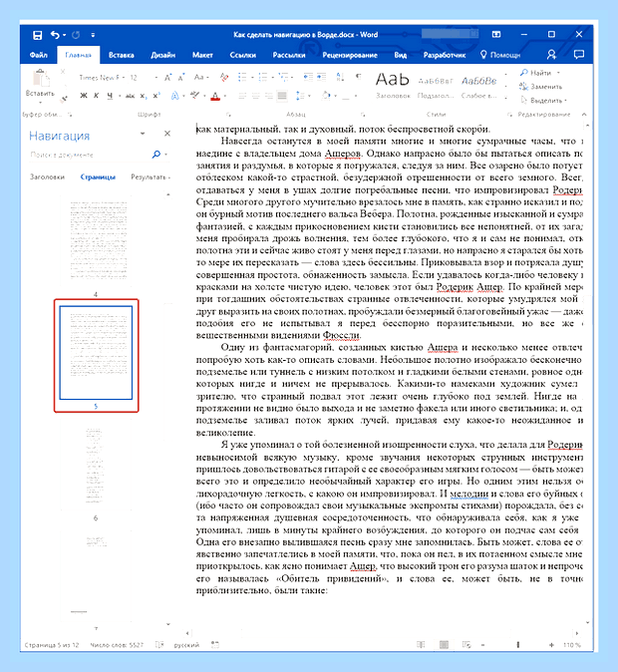The width and height of the screenshot is (618, 672).
Task: Toggle strikethrough abc formatting
Action: (x=130, y=96)
